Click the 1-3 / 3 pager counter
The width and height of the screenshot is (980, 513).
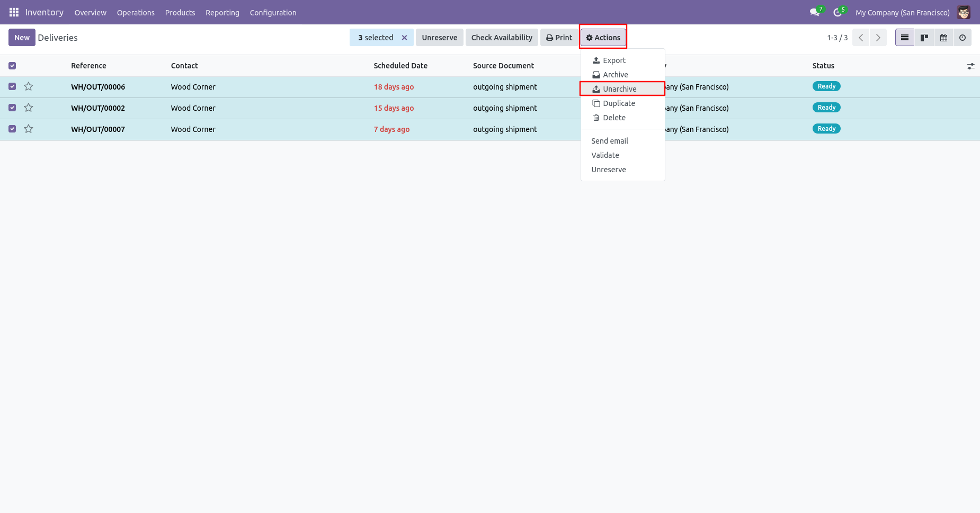pyautogui.click(x=837, y=38)
